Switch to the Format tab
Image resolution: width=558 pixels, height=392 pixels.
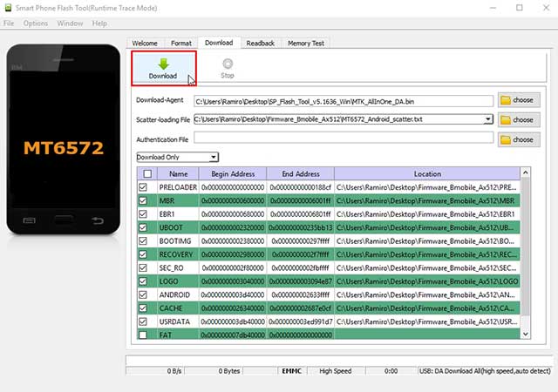click(x=181, y=44)
